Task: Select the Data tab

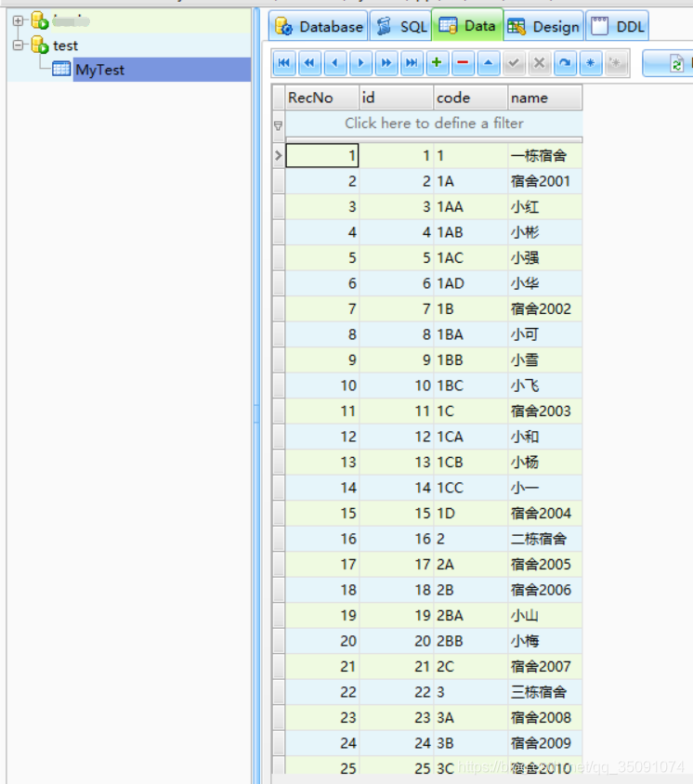Action: tap(467, 25)
